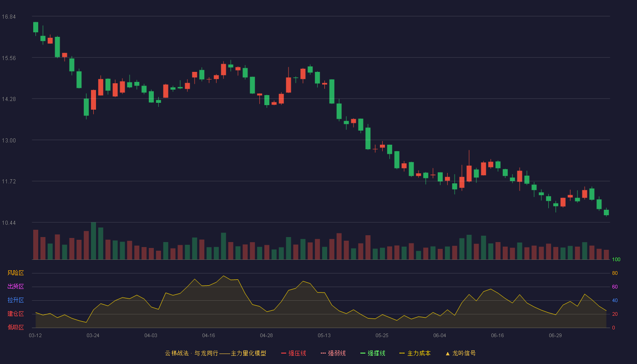
Task: Select the 04-16 date axis label
Action: (208, 335)
